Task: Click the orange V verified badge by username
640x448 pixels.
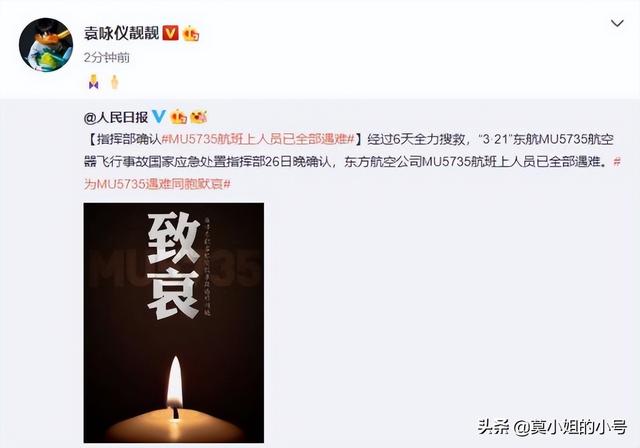Action: 170,33
